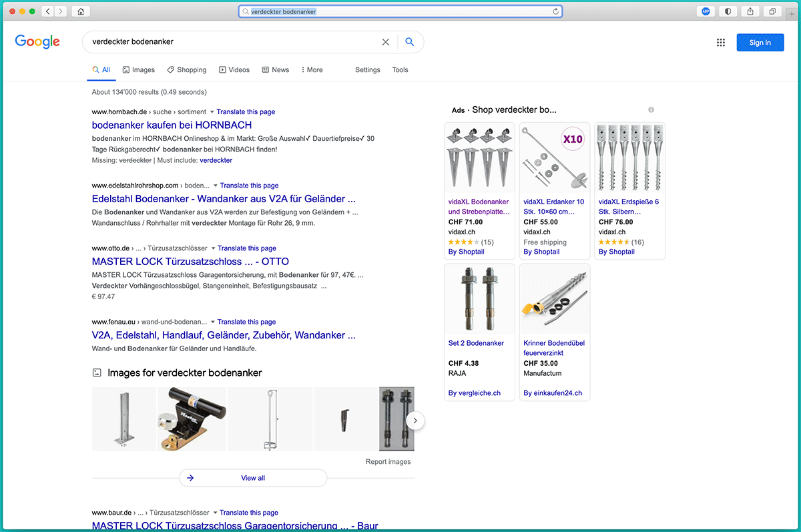Screen dimensions: 801x532
Task: Open 'bodenanker kaufen bei HORNBACH' result
Action: click(x=172, y=125)
